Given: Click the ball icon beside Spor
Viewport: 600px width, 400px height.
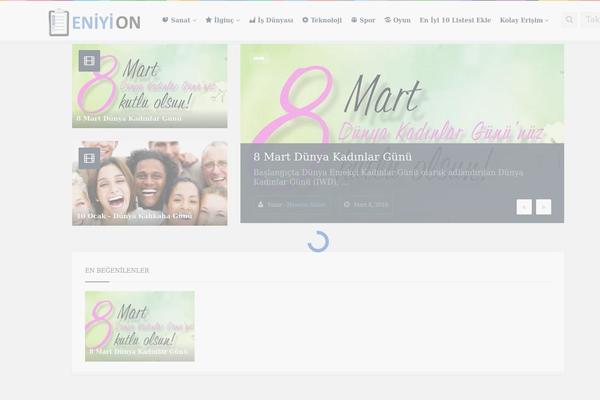Looking at the screenshot, I should [354, 20].
